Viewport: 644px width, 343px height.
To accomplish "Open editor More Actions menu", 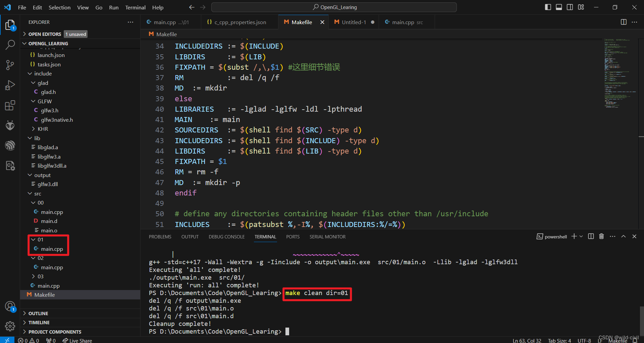I will (634, 22).
